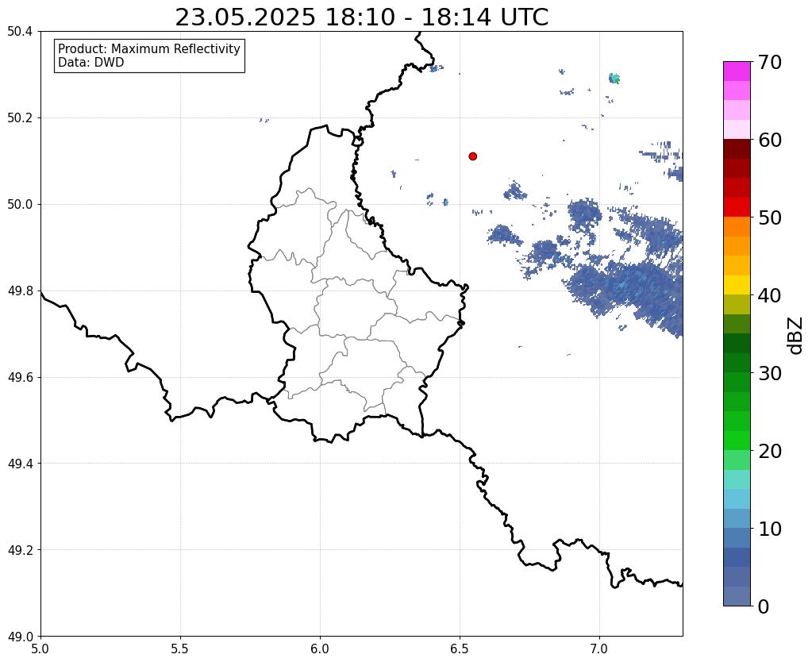
Task: Click the "dBZ" colorbar axis label
Action: pos(796,336)
